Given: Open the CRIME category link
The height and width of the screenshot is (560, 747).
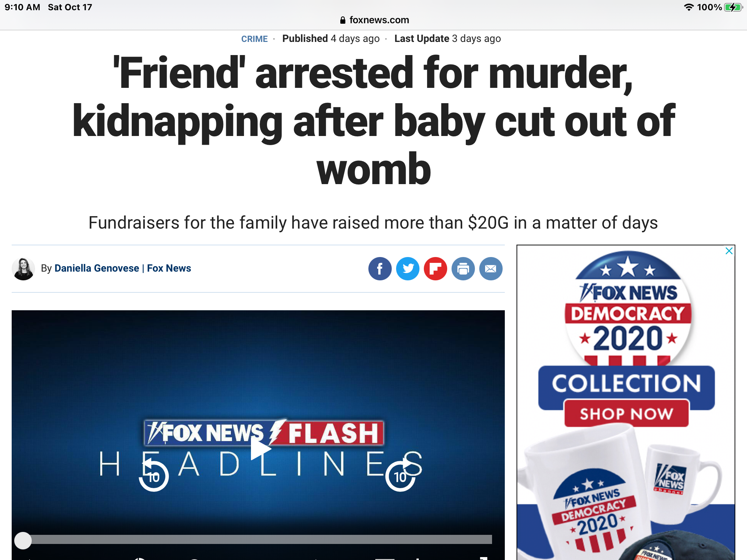Looking at the screenshot, I should tap(254, 39).
